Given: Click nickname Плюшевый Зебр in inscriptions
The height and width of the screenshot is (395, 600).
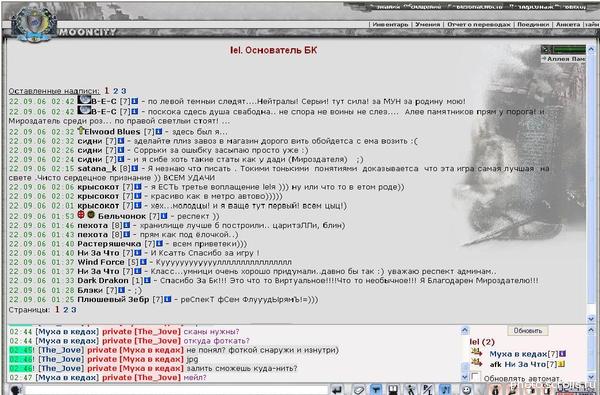Looking at the screenshot, I should point(113,299).
